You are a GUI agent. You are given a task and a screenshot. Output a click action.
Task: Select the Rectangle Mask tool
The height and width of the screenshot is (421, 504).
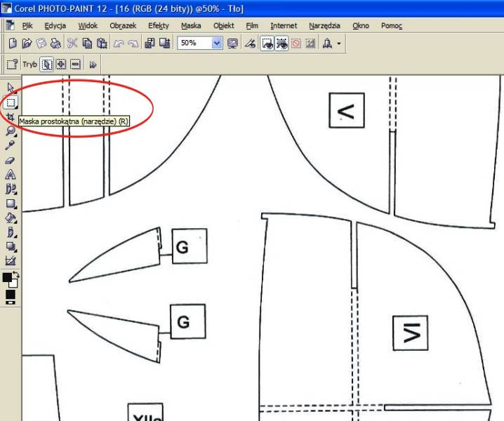[x=11, y=102]
